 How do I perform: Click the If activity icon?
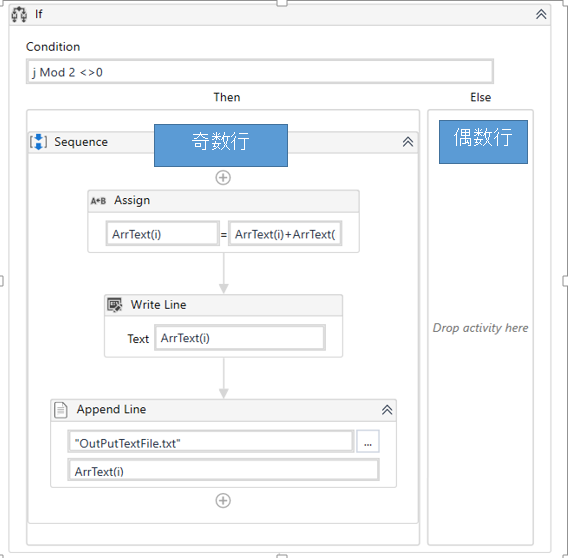[x=19, y=14]
